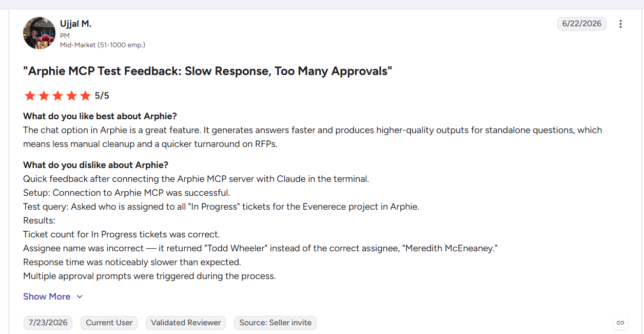
Task: Click the first rating star
Action: pos(30,96)
